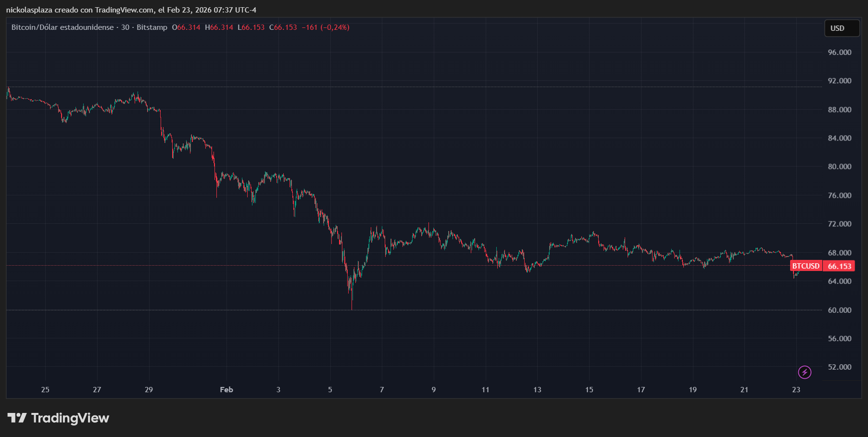Screen dimensions: 868x437
Task: Click the low value L66.153
Action: [251, 27]
